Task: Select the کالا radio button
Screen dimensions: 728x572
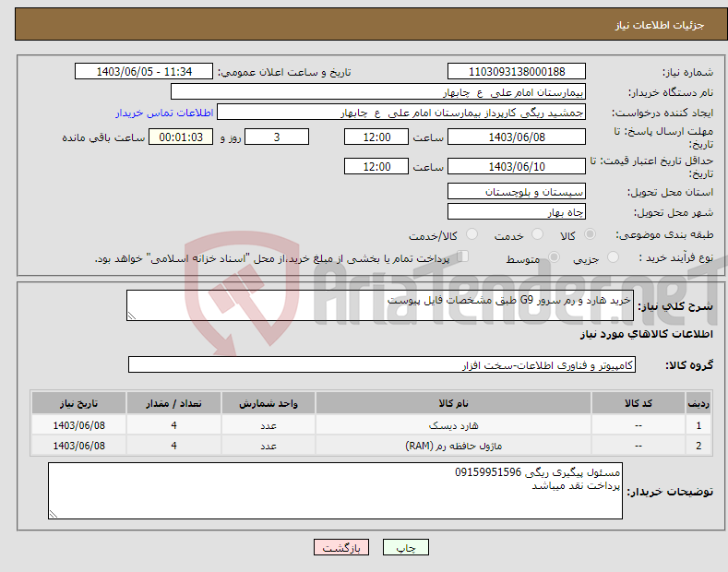Action: 590,234
